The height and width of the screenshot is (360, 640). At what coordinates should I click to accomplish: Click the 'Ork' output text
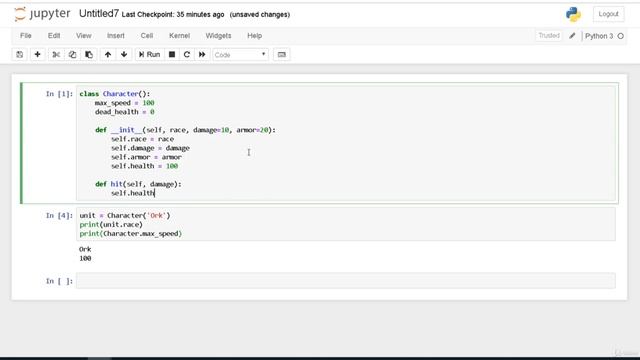[85, 249]
